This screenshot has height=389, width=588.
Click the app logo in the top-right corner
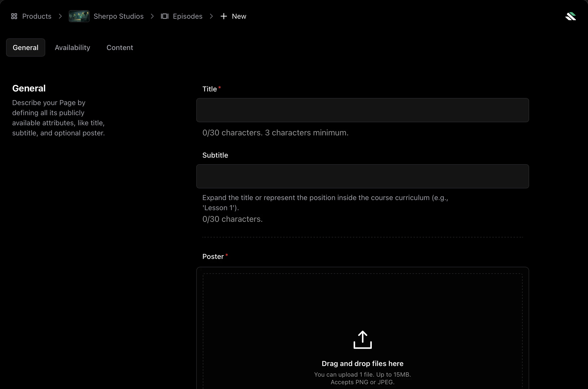coord(571,16)
